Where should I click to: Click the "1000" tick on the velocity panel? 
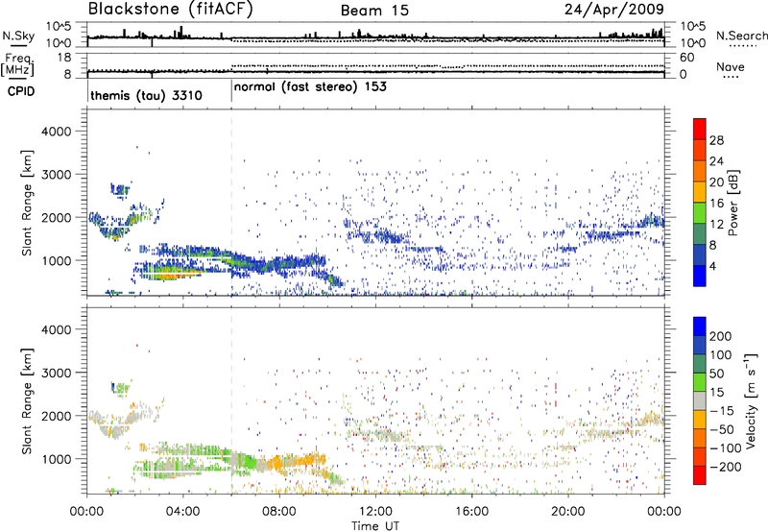tap(56, 459)
